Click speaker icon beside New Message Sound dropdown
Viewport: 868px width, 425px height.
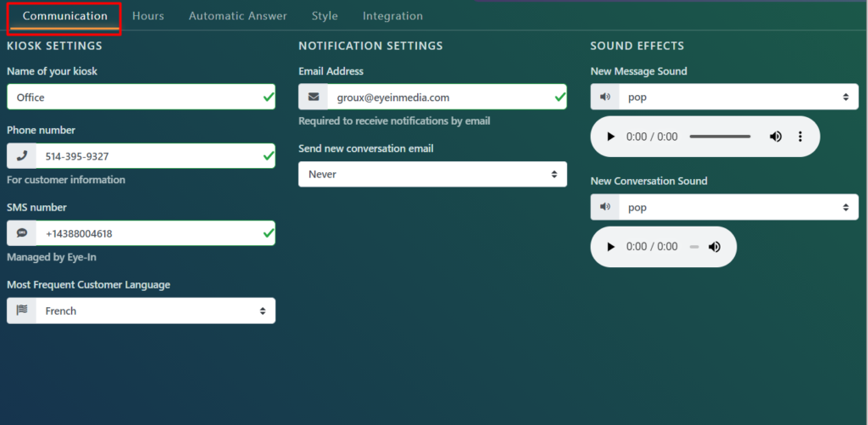(605, 98)
